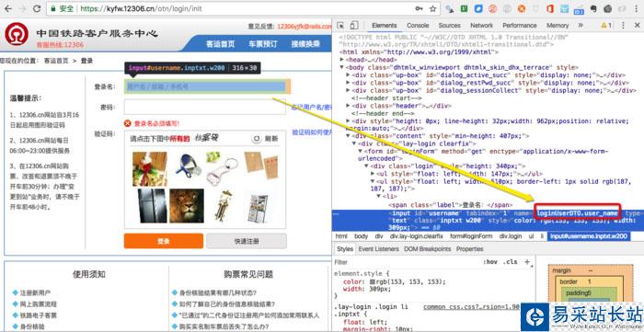Open the DevTools customize three-dot menu
The width and height of the screenshot is (644, 332).
pos(624,26)
